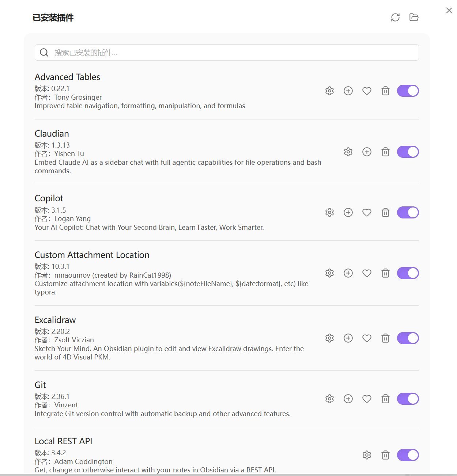Open Claudian settings gear
The height and width of the screenshot is (476, 457).
click(348, 152)
